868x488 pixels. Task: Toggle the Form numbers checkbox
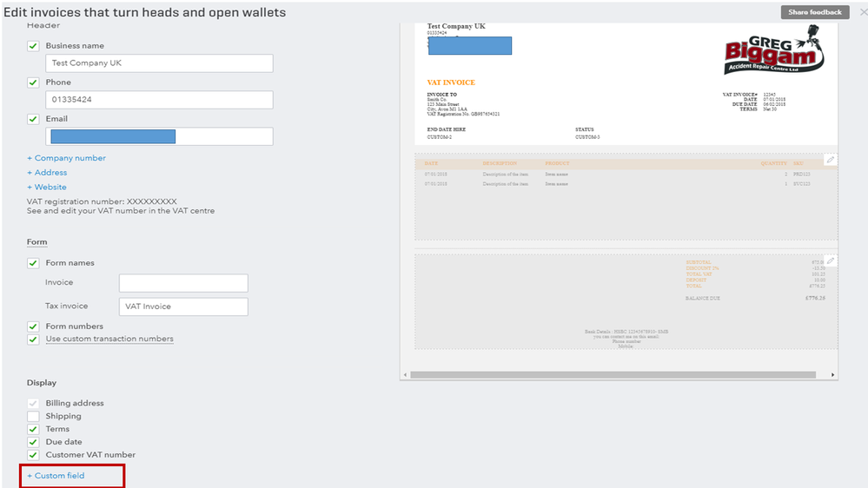[33, 326]
